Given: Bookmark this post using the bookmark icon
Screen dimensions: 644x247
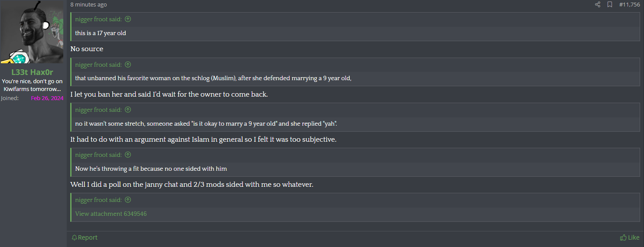Looking at the screenshot, I should 610,4.
